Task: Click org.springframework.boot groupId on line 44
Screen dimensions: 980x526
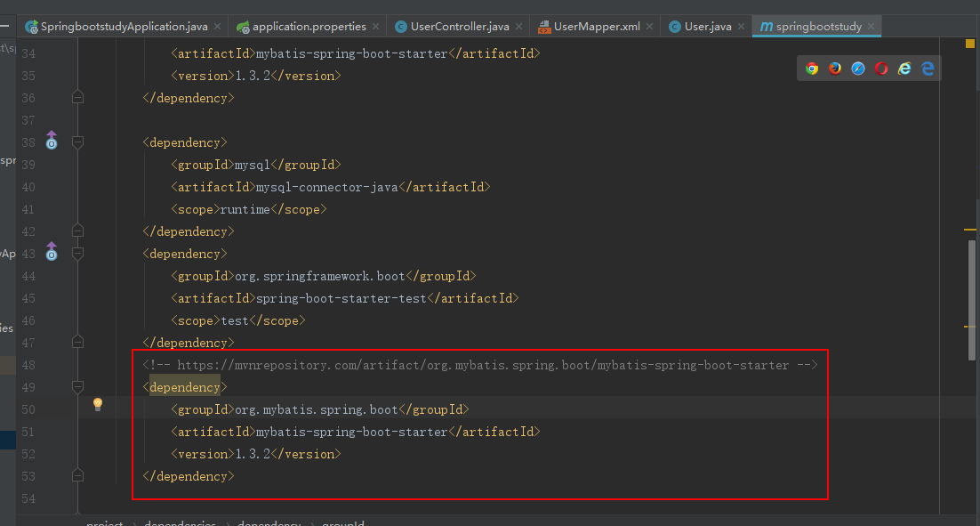Action: click(x=320, y=277)
